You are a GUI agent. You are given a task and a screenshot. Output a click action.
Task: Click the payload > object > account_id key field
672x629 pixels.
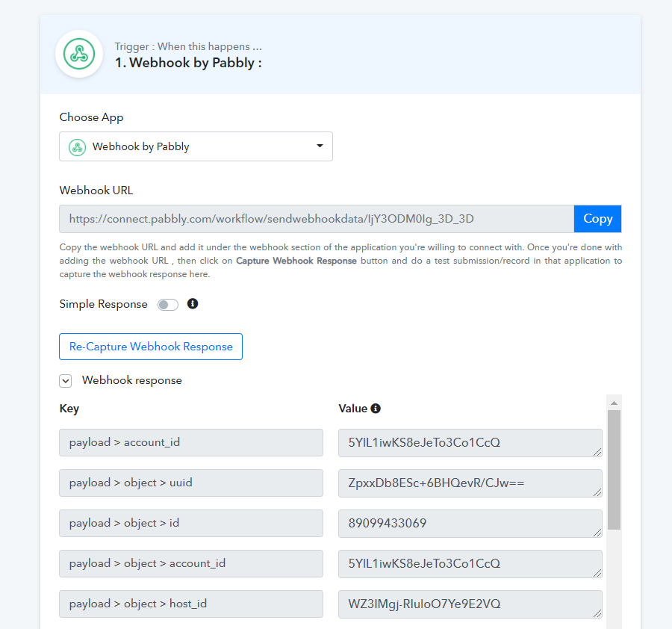click(191, 563)
